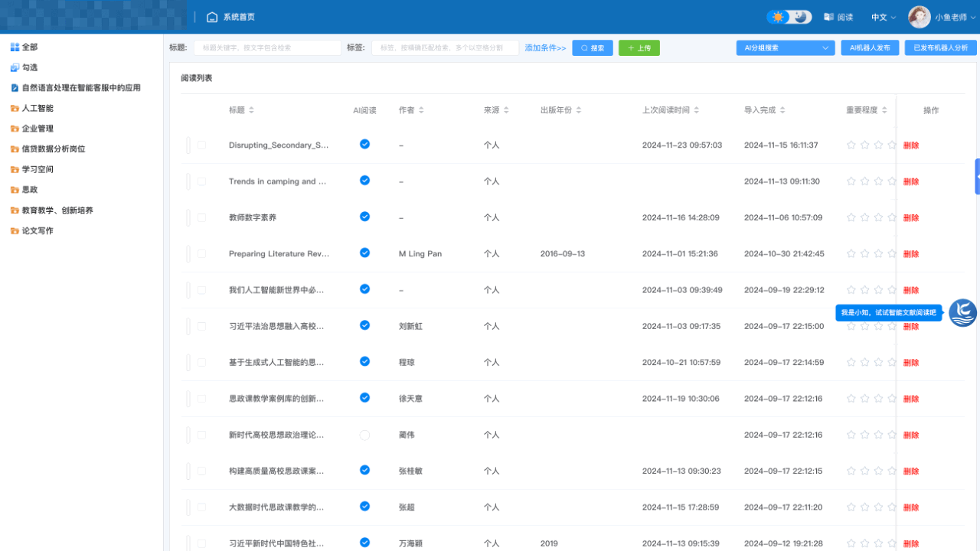Viewport: 980px width, 551px height.
Task: Check the box for Trends in camping row
Action: click(202, 181)
